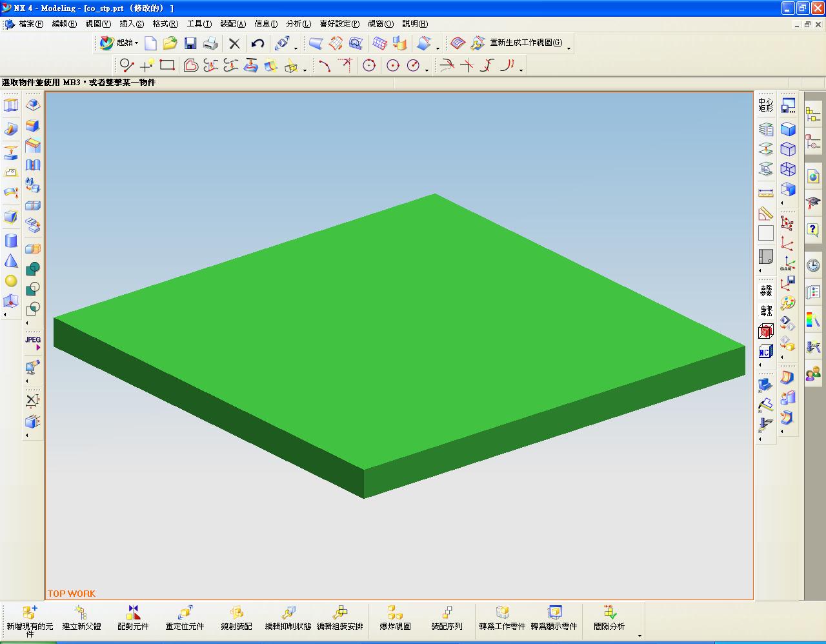826x644 pixels.
Task: Open toolbar options arrow below the sphere column
Action: pos(5,315)
